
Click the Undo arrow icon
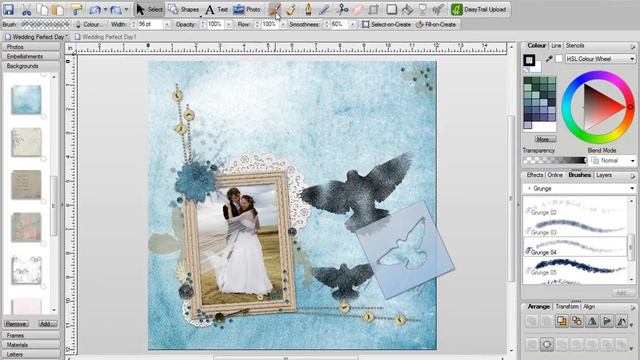coord(94,9)
